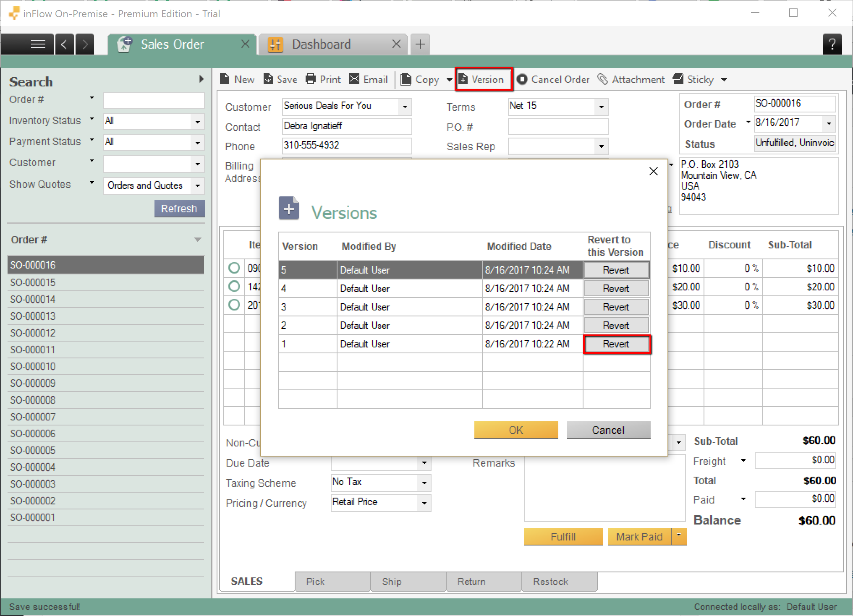The image size is (853, 616).
Task: Select the first line item radio circle
Action: pos(234,268)
